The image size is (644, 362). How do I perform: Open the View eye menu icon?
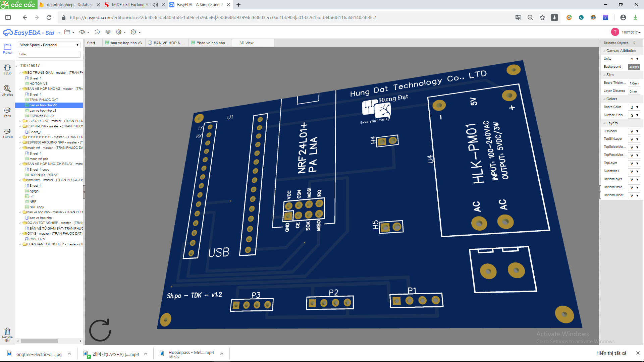click(84, 32)
